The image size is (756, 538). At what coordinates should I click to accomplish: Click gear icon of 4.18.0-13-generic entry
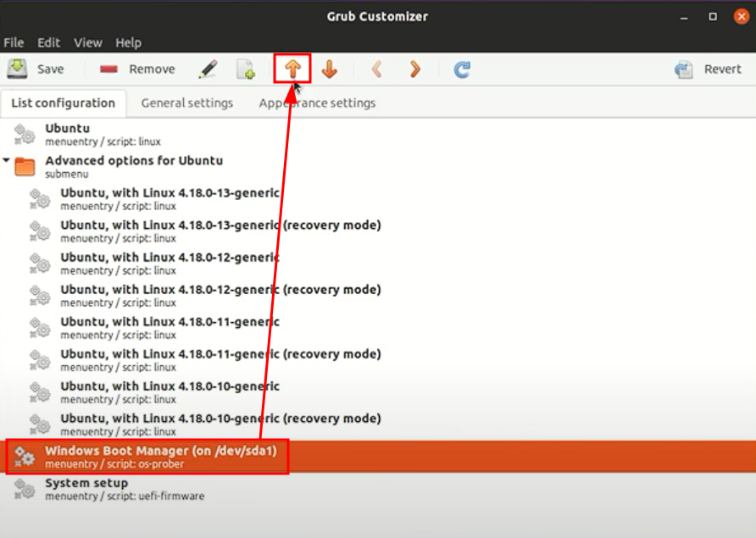click(40, 199)
